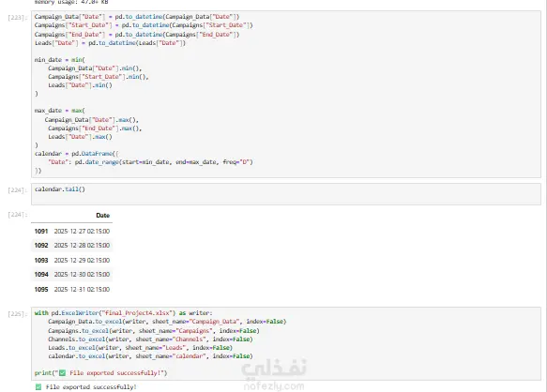This screenshot has height=392, width=547.
Task: Click Campaigns["Start_Date"].min() argument line
Action: point(99,77)
